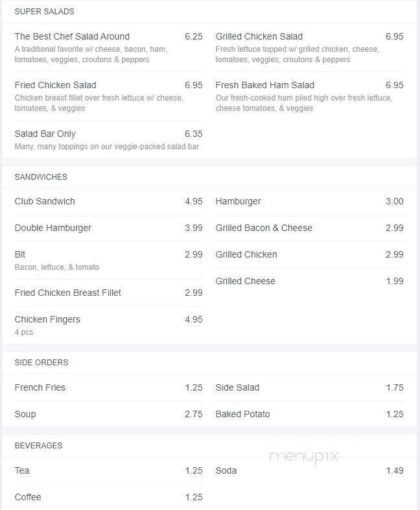
Task: Choose the Coffee beverage item
Action: [x=108, y=497]
